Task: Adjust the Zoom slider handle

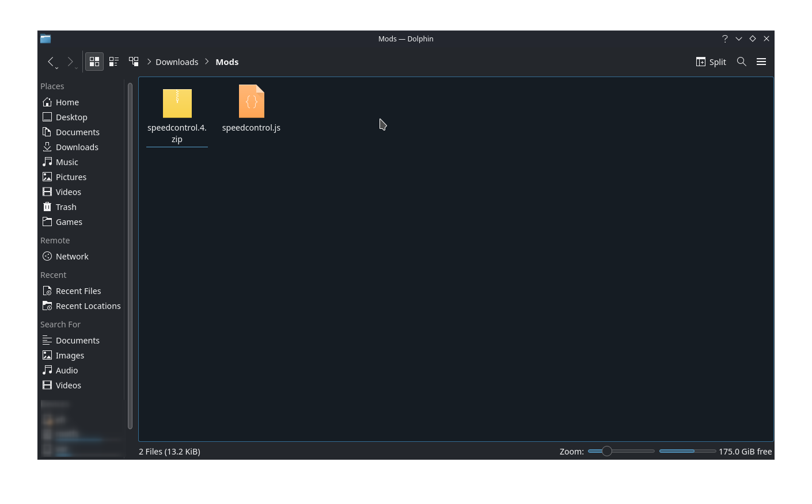Action: [x=606, y=451]
